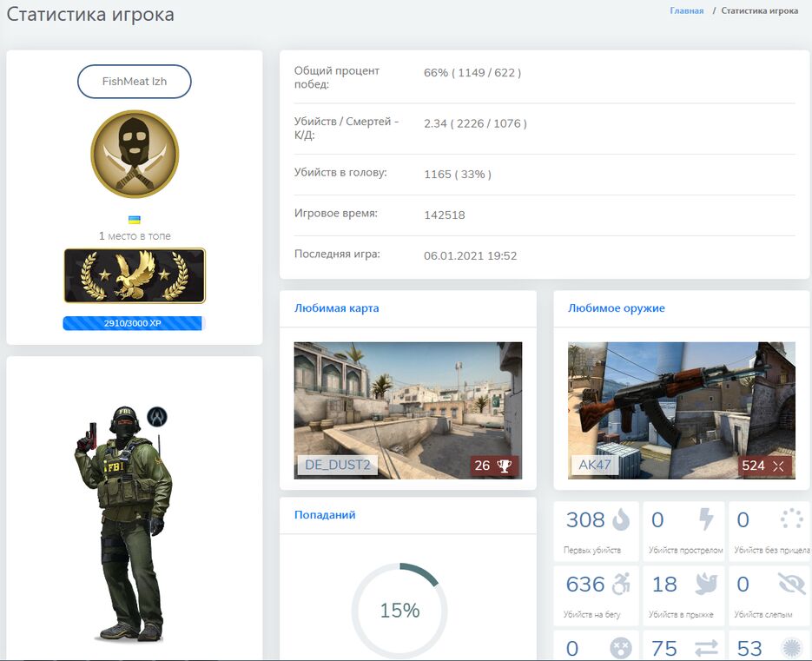Click the Статистика игрока page title
Screen dimensions: 812x661
[90, 14]
